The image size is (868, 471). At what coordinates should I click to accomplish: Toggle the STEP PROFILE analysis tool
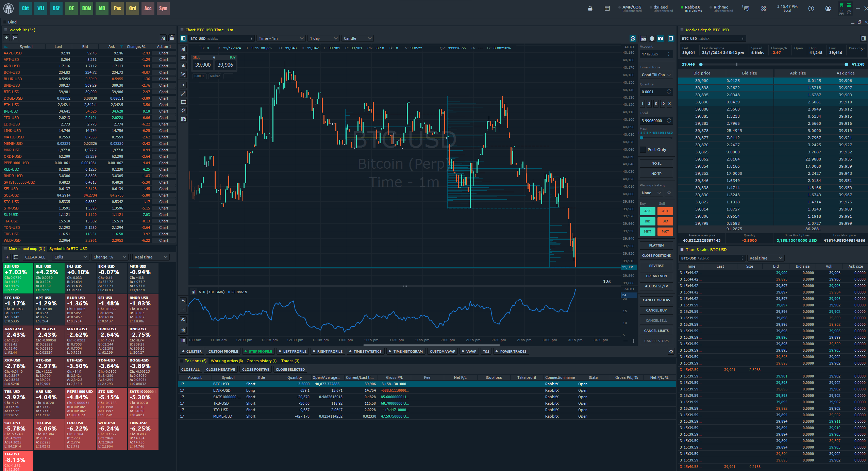[258, 351]
